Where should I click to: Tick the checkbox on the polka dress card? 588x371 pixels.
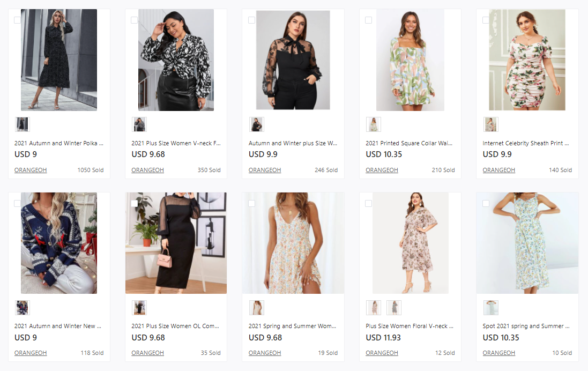click(x=17, y=20)
